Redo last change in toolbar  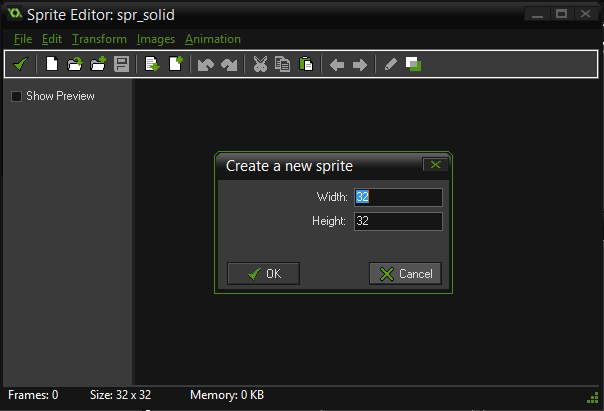(229, 65)
